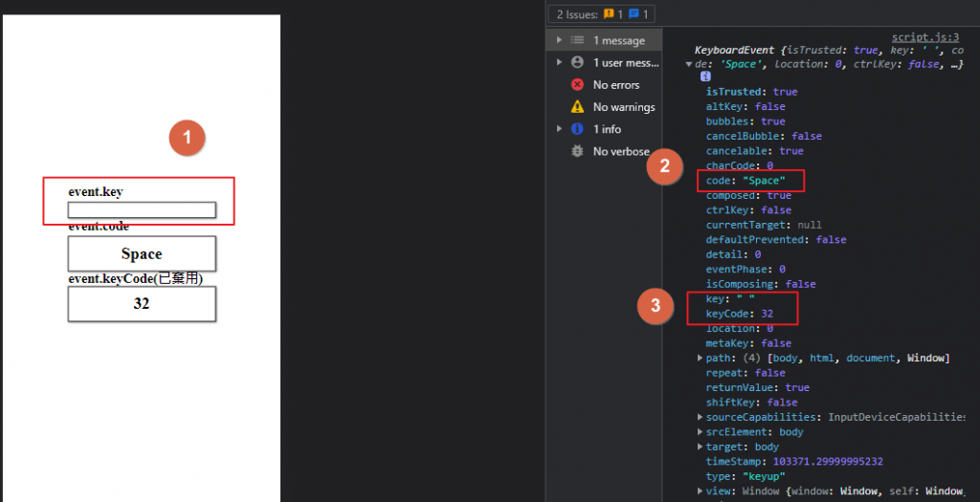Image resolution: width=980 pixels, height=502 pixels.
Task: Expand the 'view: Window' property
Action: coord(700,491)
